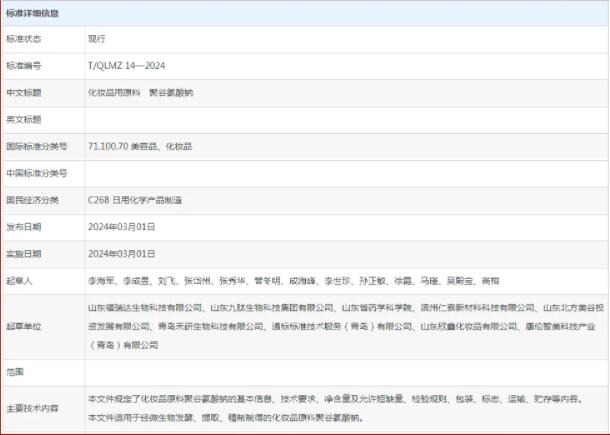Select the 中文标题 row label
The height and width of the screenshot is (435, 610).
(x=25, y=92)
